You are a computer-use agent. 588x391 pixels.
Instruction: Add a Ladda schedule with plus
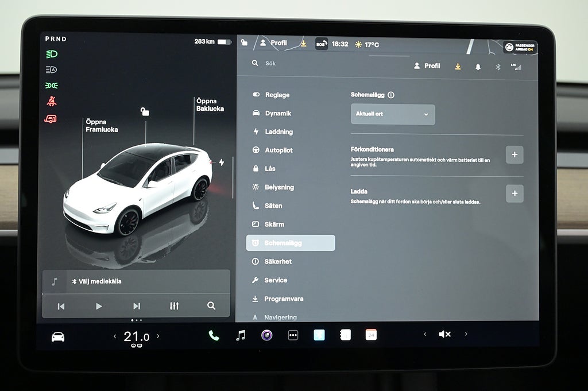point(514,193)
